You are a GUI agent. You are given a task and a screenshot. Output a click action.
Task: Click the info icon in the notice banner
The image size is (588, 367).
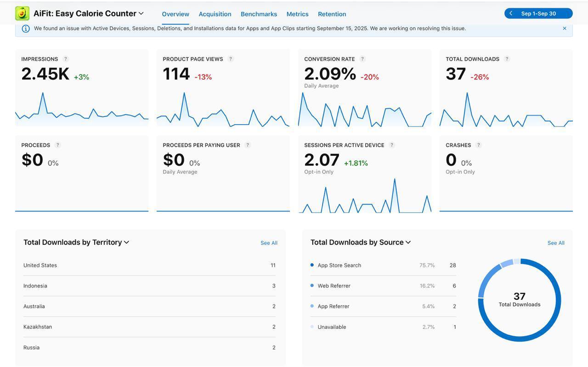pos(26,28)
